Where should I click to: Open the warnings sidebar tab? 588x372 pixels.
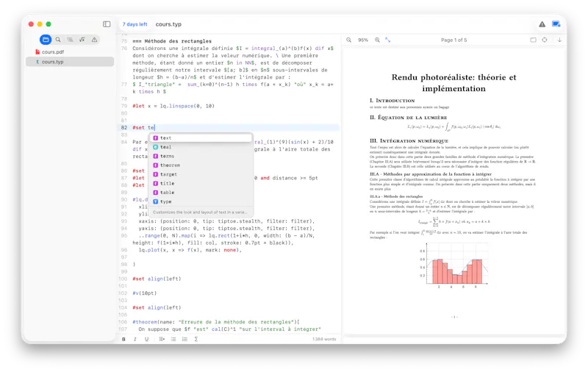pos(94,40)
